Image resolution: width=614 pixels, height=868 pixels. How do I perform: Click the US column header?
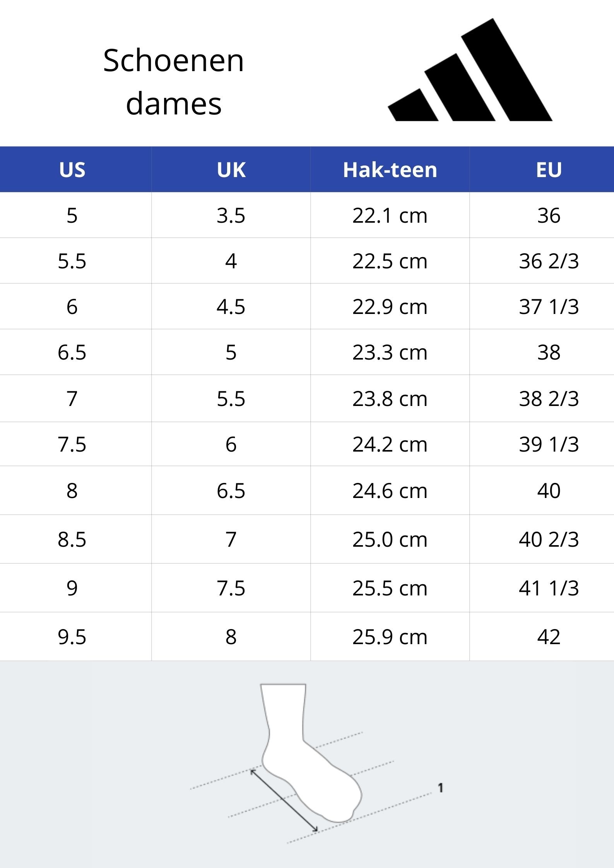point(72,170)
